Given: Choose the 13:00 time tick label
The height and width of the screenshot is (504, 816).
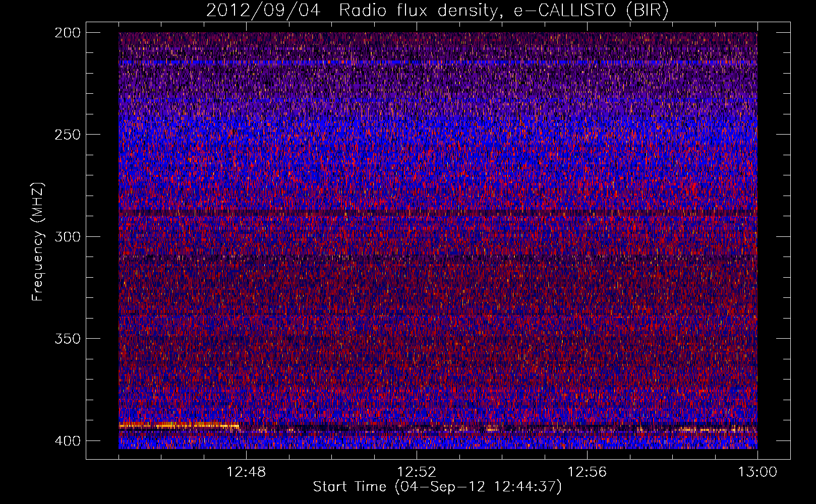Looking at the screenshot, I should point(757,472).
